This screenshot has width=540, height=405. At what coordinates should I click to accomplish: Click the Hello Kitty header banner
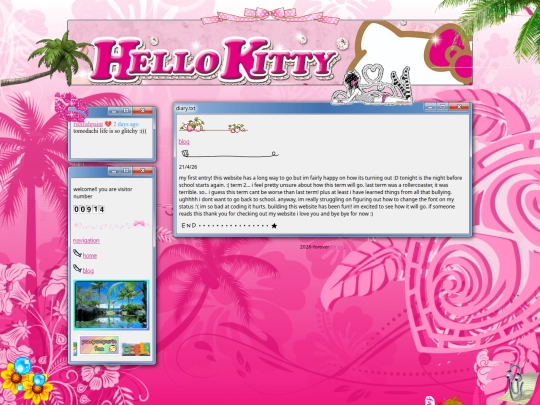pyautogui.click(x=270, y=53)
